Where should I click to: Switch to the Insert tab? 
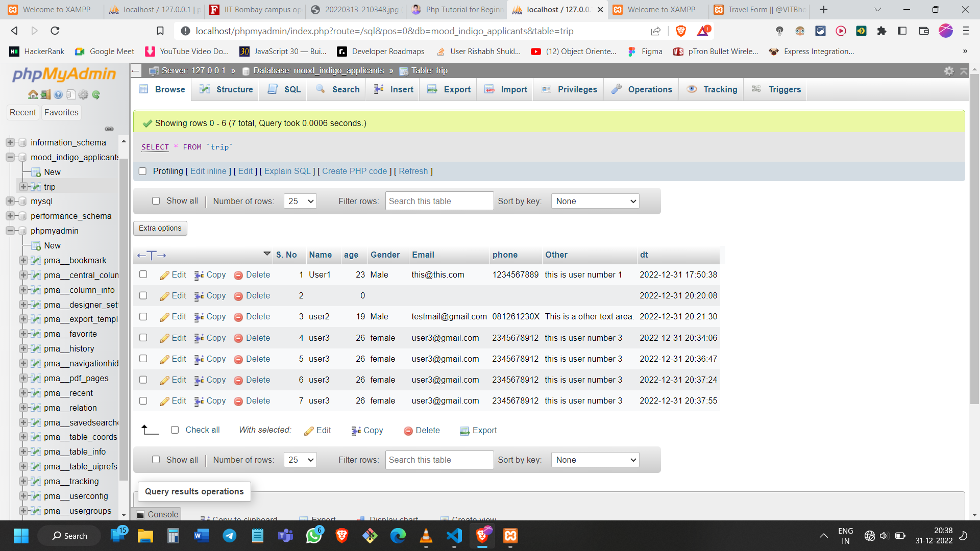pos(394,89)
